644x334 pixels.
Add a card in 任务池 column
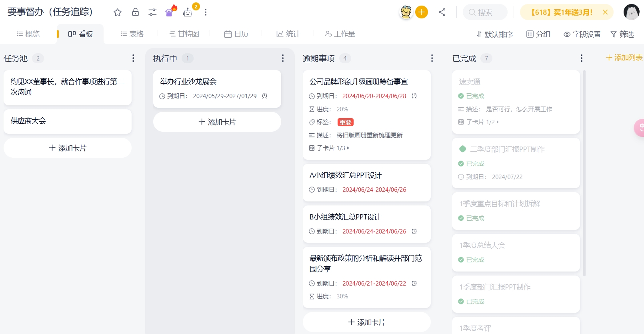68,148
